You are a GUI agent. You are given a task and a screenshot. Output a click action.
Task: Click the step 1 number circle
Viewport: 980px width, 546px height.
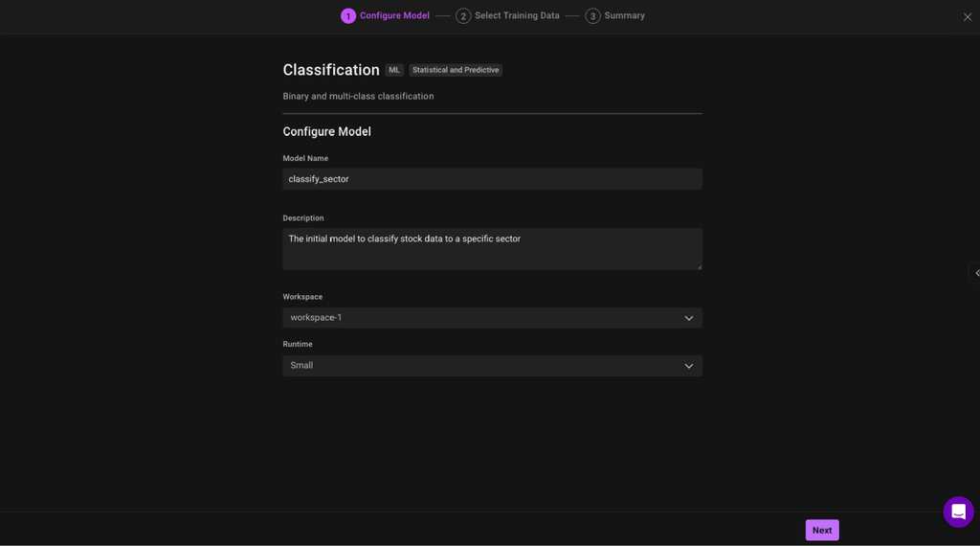pos(348,16)
